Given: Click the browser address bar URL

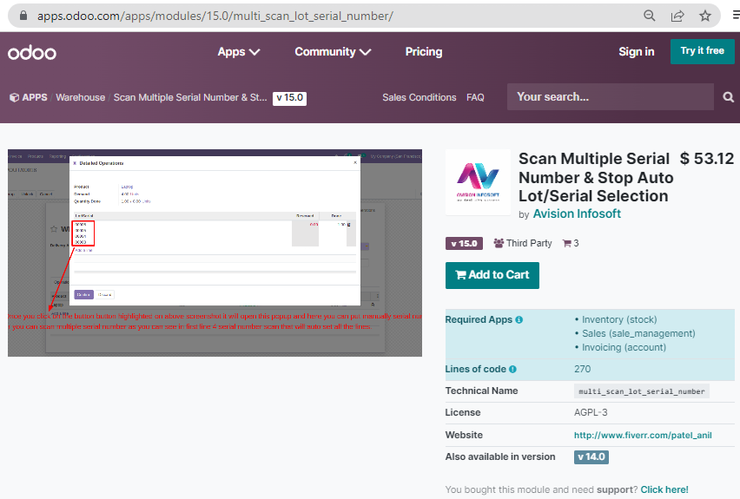Looking at the screenshot, I should coord(215,16).
